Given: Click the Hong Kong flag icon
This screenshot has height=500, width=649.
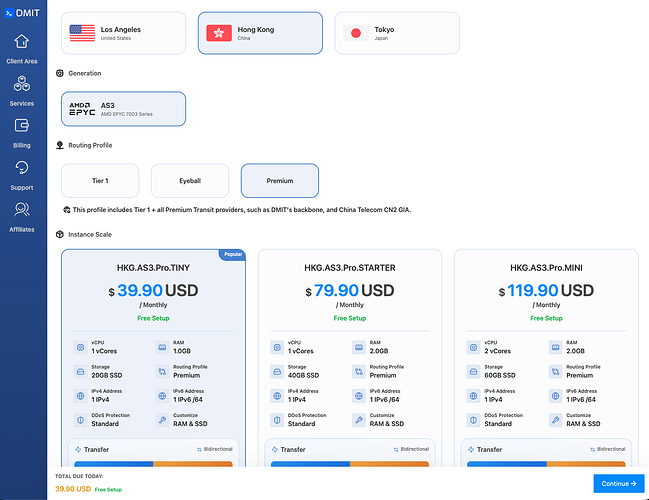Looking at the screenshot, I should tap(219, 33).
